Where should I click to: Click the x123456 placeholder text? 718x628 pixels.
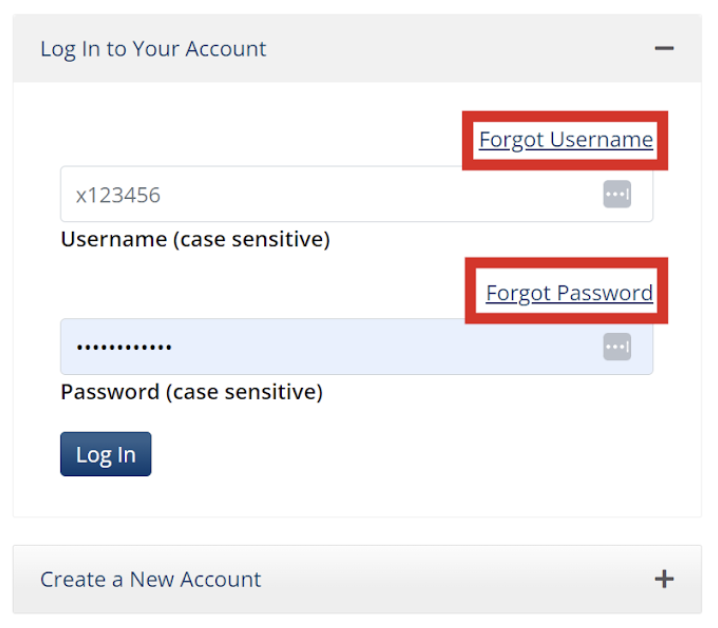pyautogui.click(x=118, y=195)
